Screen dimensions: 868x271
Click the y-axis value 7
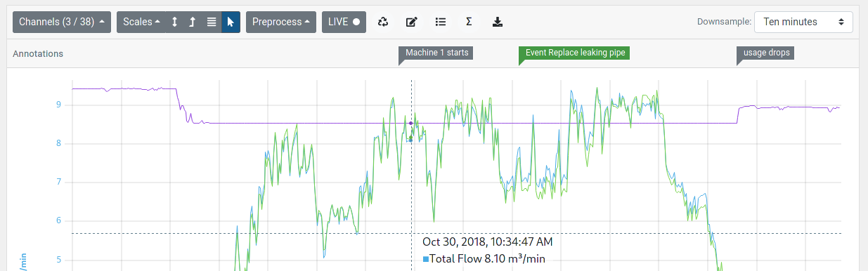click(59, 182)
